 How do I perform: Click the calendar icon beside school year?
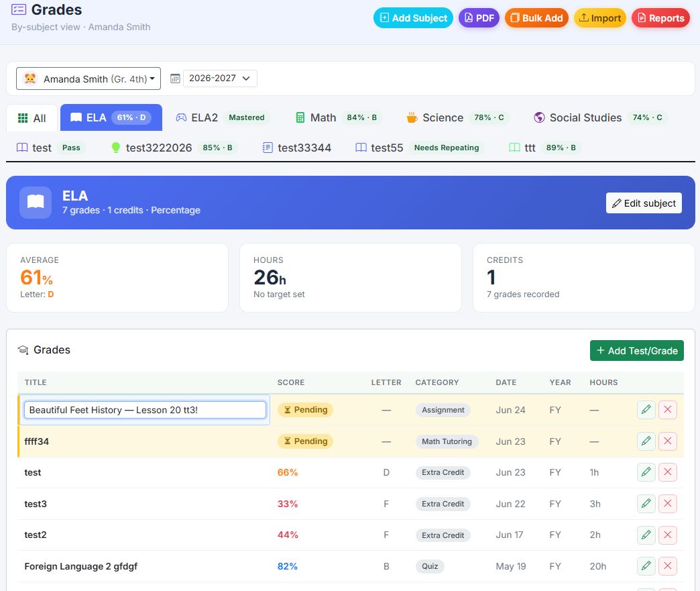[x=175, y=78]
